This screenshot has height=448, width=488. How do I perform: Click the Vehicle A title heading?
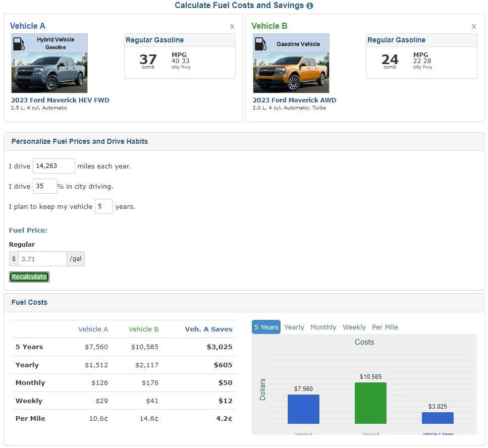27,26
